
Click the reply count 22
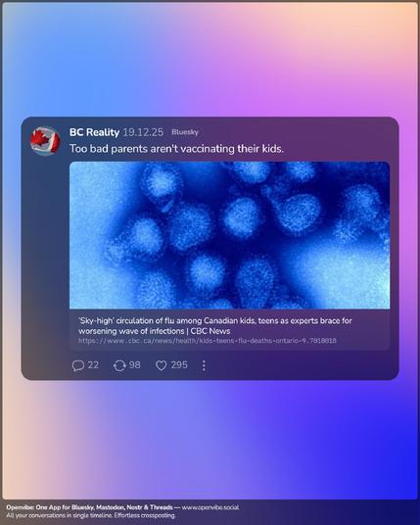click(x=93, y=364)
